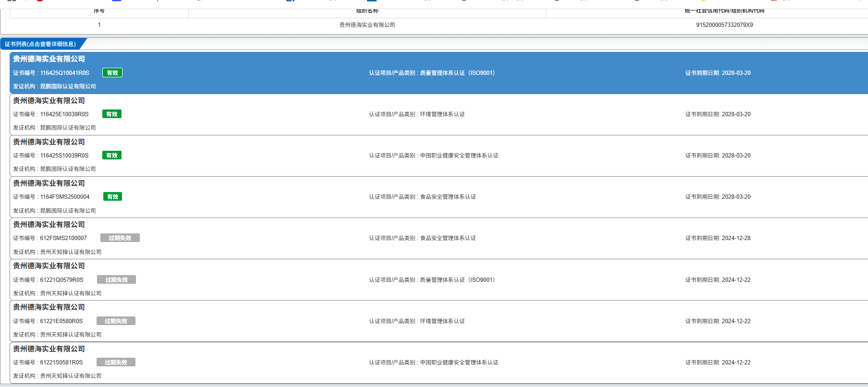Click expiry date 2028-03-20 in the 116425Q10041R0S row
Screen dimensions: 868x387
coord(736,73)
